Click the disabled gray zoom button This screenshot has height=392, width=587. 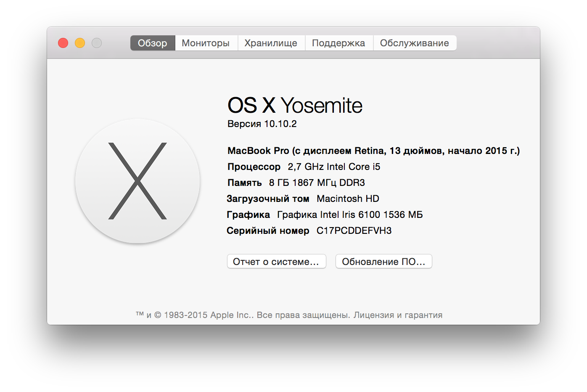click(97, 43)
